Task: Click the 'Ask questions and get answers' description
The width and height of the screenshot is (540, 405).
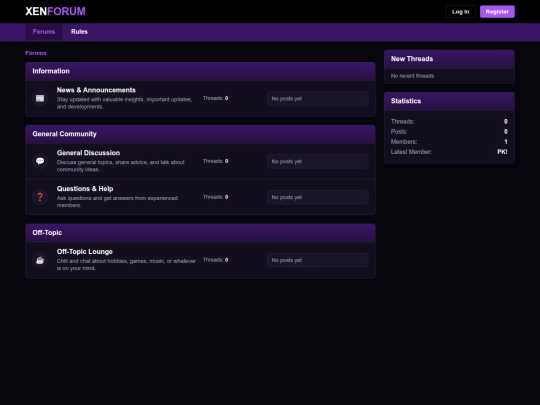Action: pos(117,201)
